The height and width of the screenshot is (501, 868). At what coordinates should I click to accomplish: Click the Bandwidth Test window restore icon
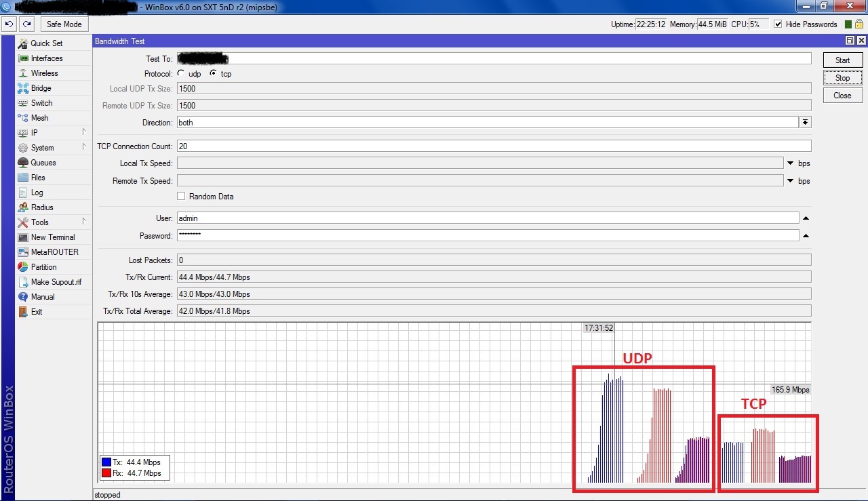coord(850,41)
